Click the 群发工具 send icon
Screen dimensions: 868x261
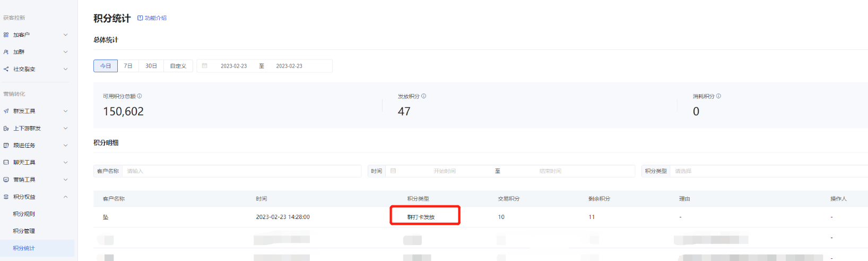[6, 111]
